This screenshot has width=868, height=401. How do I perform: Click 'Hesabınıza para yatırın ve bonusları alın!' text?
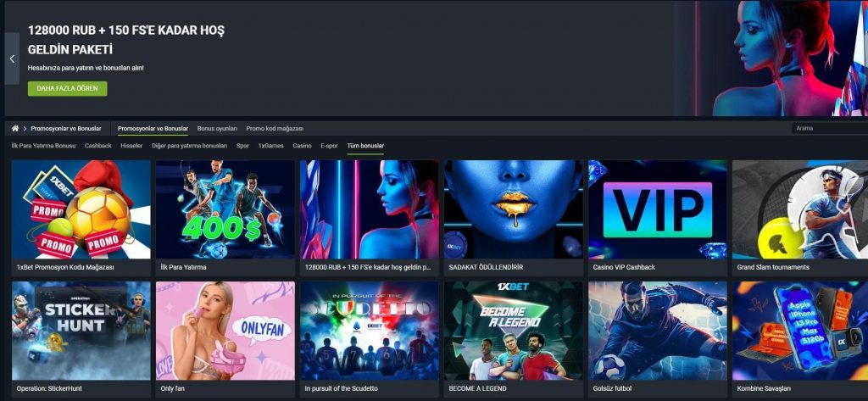coord(86,68)
